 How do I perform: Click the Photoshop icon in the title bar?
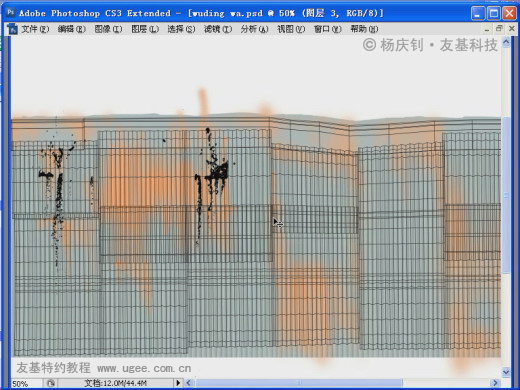(x=10, y=13)
